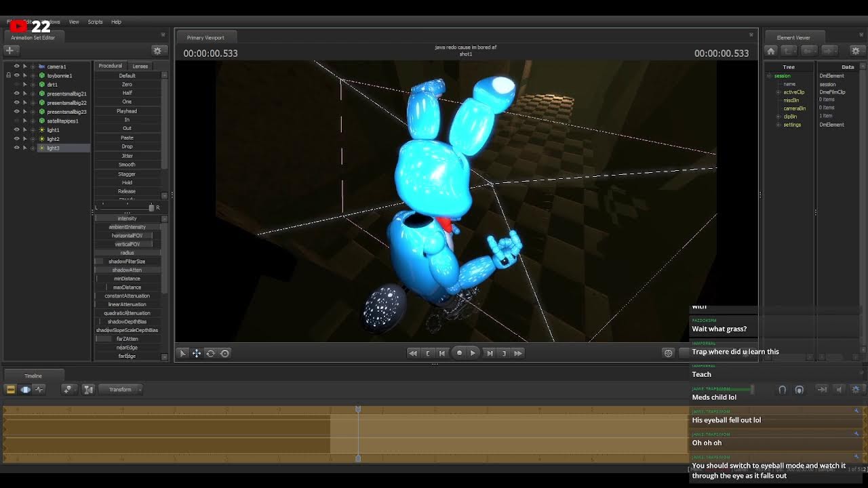The image size is (868, 488).
Task: Expand the camera1 animation set
Action: [x=33, y=66]
